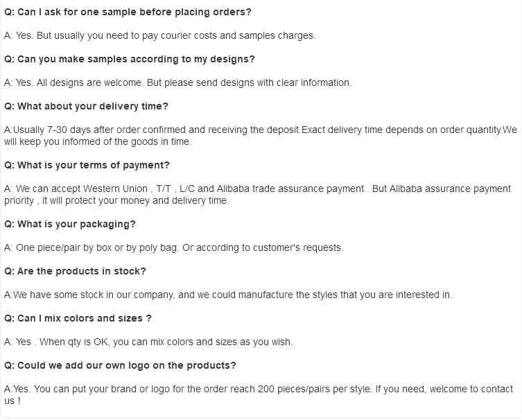This screenshot has height=420, width=522.
Task: Click the answer about having some stock in company
Action: (228, 295)
